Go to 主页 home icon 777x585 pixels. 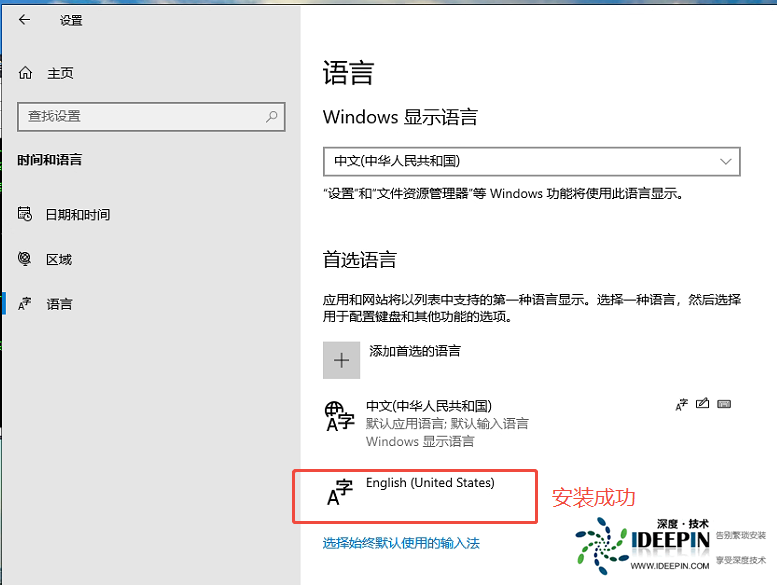pos(25,73)
